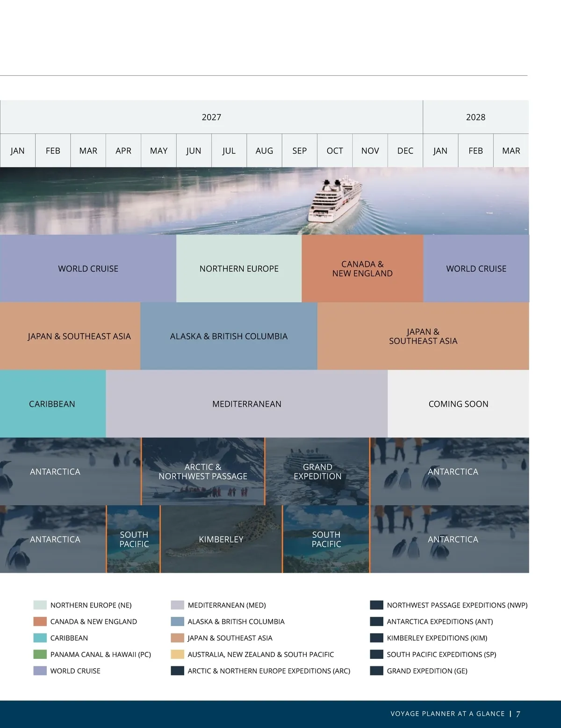Viewport: 561px width, 728px height.
Task: Select the Kimberley Expeditions (KIM) legend swatch
Action: [x=376, y=638]
